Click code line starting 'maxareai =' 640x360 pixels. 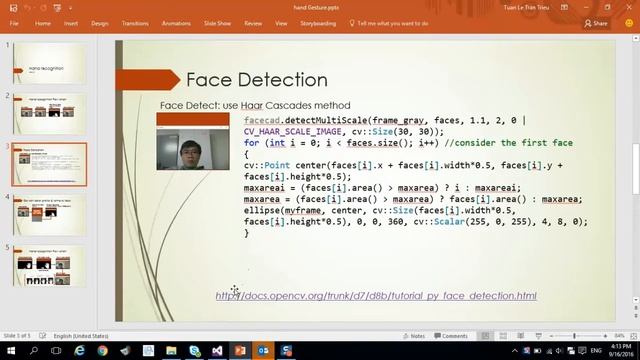point(382,188)
